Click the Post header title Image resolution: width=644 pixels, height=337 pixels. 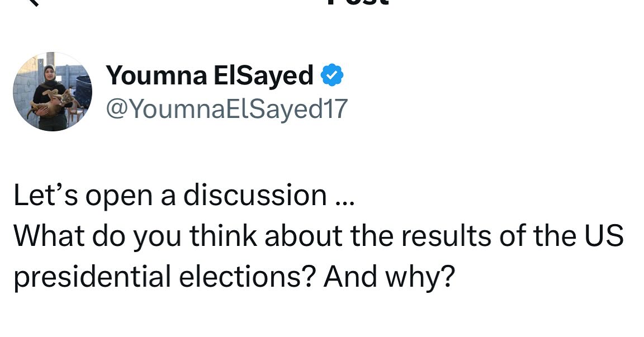(x=358, y=2)
